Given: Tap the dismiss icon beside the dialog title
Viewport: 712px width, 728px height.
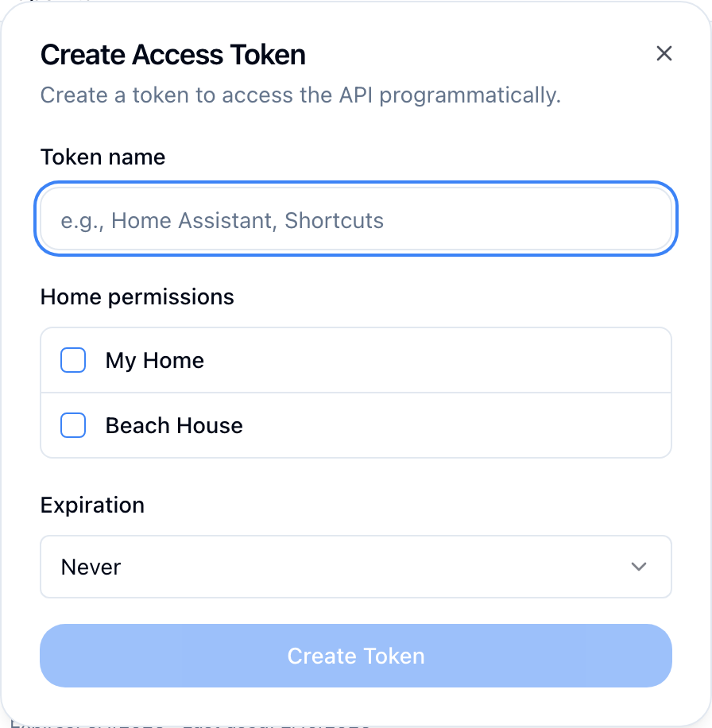Looking at the screenshot, I should 664,53.
